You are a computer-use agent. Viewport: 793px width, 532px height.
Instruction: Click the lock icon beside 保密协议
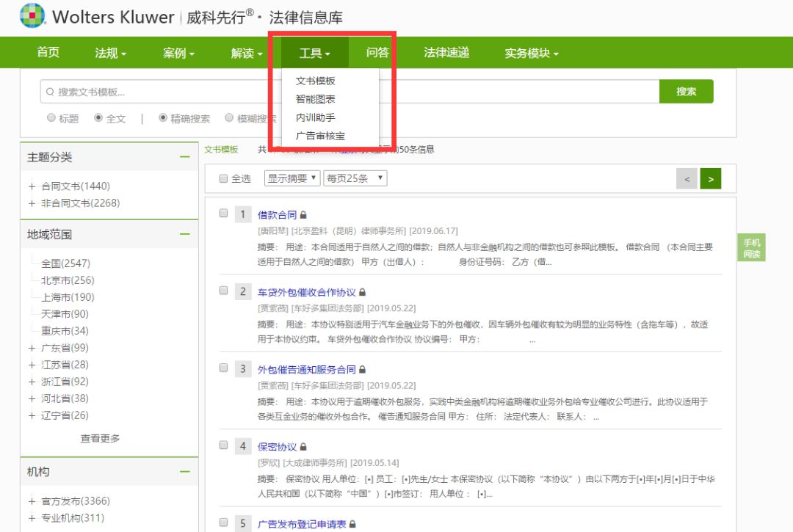point(303,447)
